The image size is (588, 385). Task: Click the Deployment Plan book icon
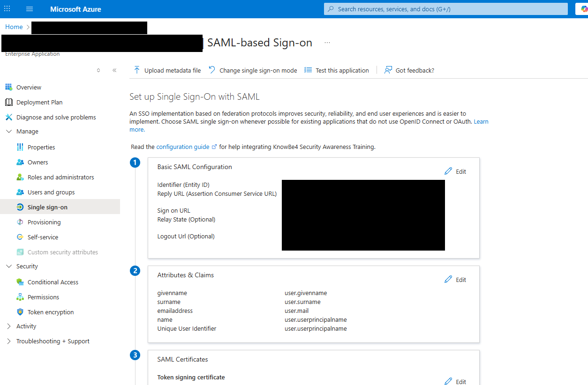click(8, 102)
